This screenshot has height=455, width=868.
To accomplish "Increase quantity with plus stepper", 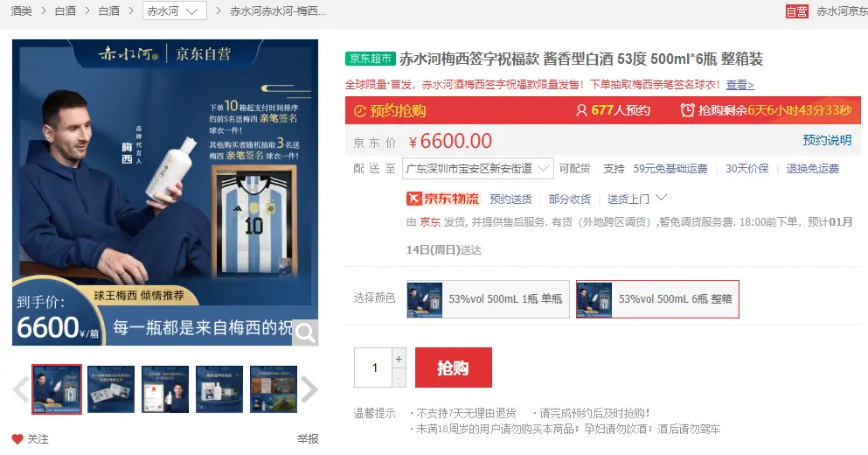I will point(399,359).
